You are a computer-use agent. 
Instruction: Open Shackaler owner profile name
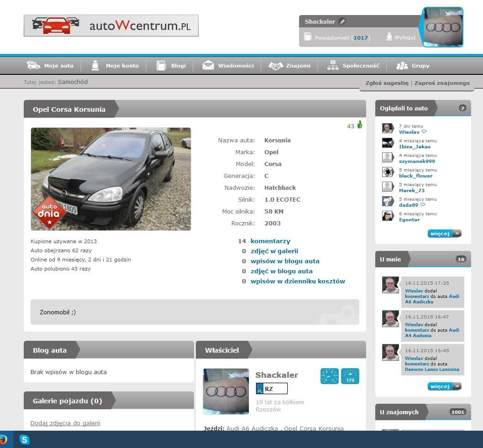(277, 375)
